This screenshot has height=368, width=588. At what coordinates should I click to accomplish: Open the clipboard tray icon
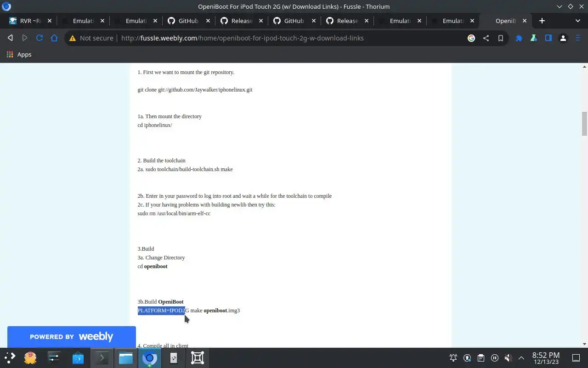(x=481, y=358)
